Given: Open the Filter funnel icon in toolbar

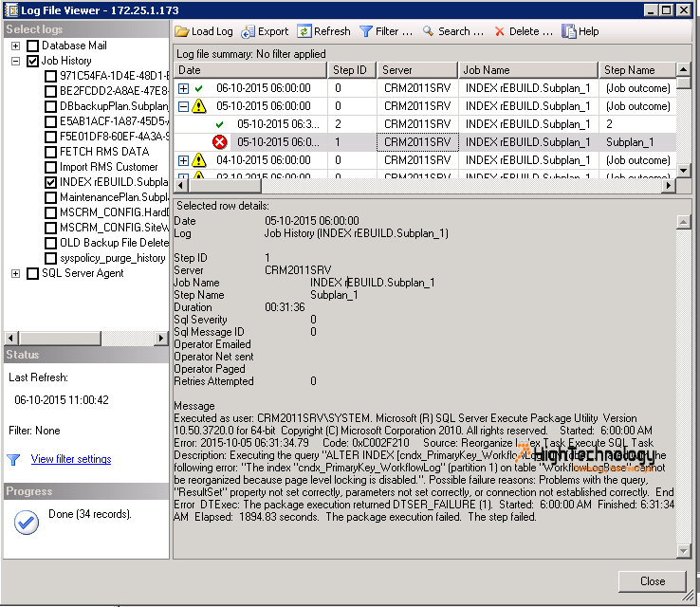Looking at the screenshot, I should [366, 31].
